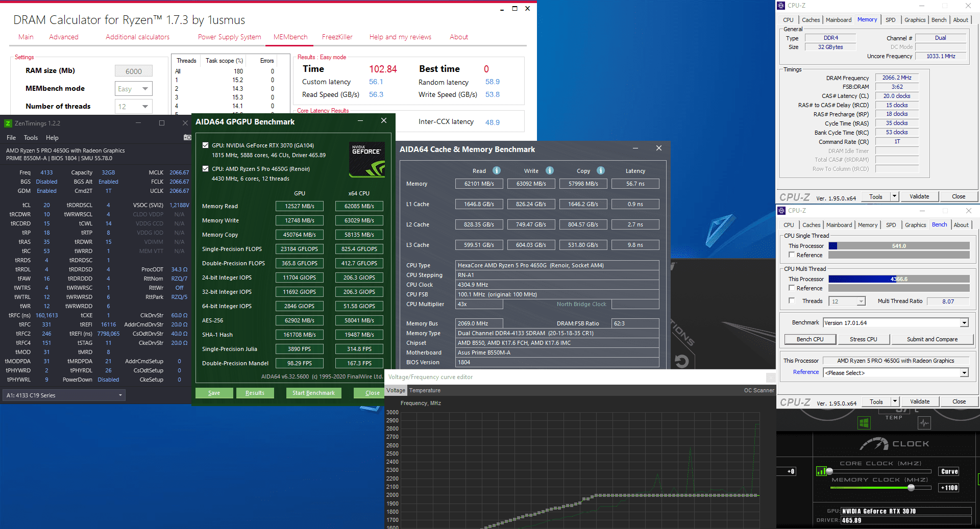Open the Help menu in ZenTimings

pos(52,138)
